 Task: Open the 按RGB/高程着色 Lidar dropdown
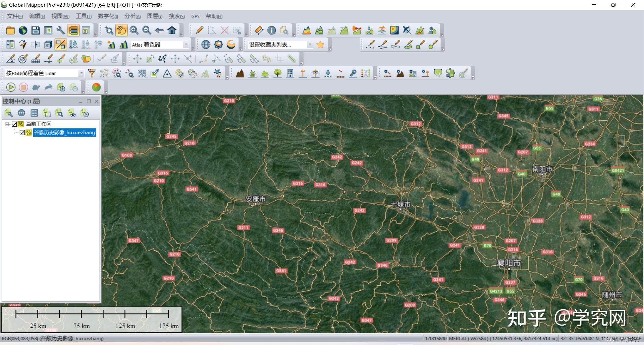[x=81, y=73]
